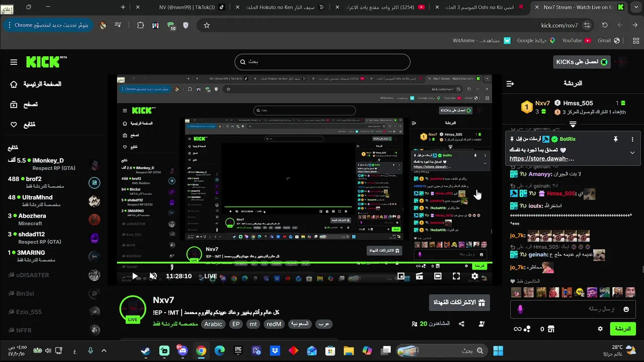Click the gifted subscriptions button
Screen dimensions: 644x362
(x=459, y=303)
